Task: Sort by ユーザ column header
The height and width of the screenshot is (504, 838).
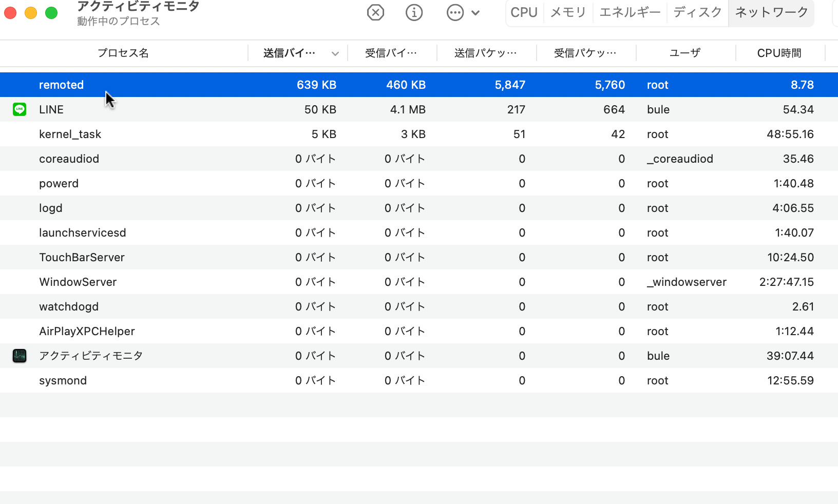Action: click(685, 53)
